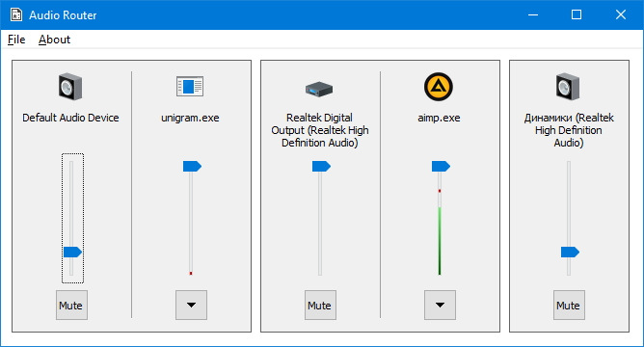
Task: Click the Default Audio Device speaker icon
Action: click(x=70, y=87)
